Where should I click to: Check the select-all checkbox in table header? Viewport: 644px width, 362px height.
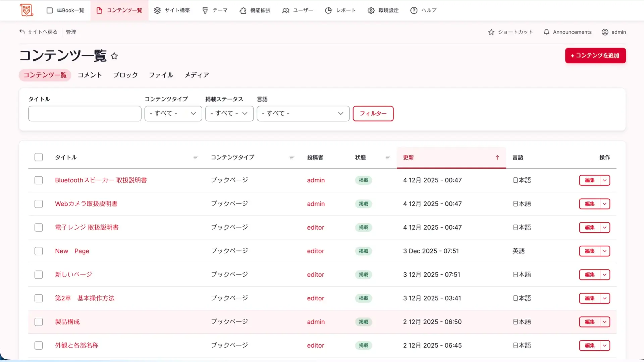coord(39,157)
